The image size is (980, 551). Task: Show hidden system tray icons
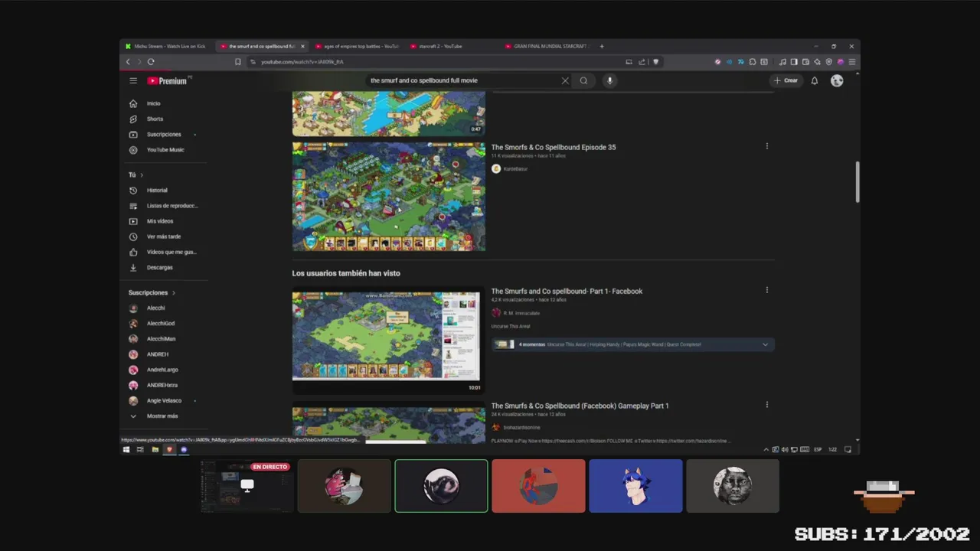[x=766, y=449]
